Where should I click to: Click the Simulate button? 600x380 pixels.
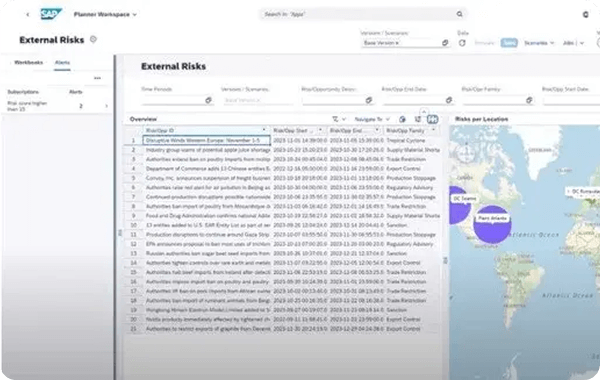pyautogui.click(x=485, y=43)
